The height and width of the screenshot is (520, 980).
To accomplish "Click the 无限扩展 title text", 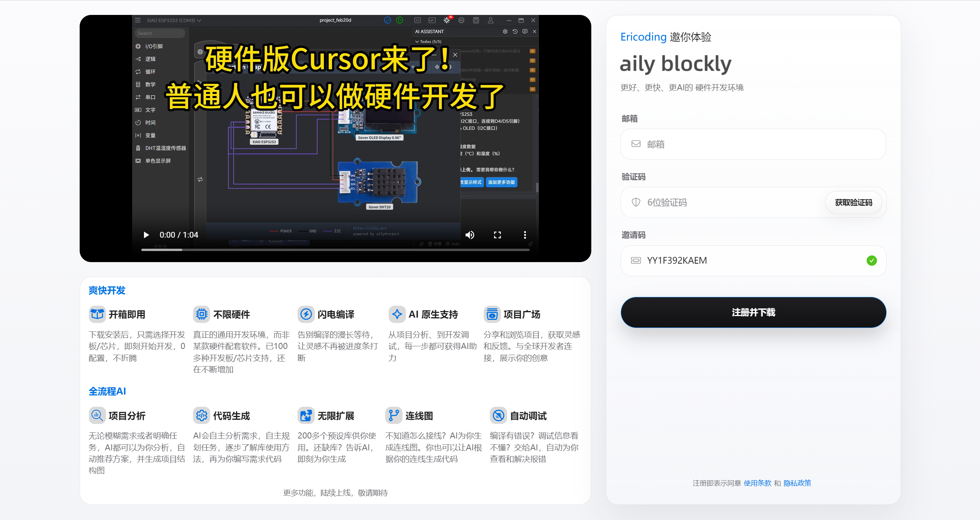I will [x=335, y=416].
